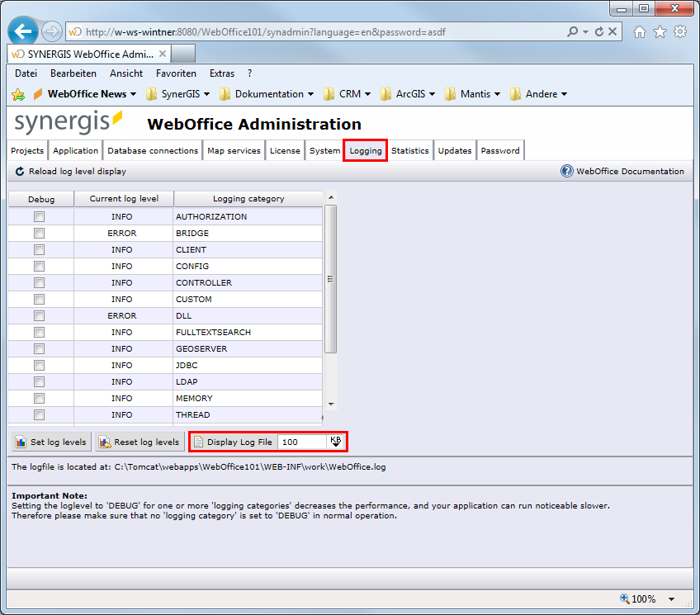Click the Reload log level display refresh icon
This screenshot has height=615, width=700.
point(19,171)
